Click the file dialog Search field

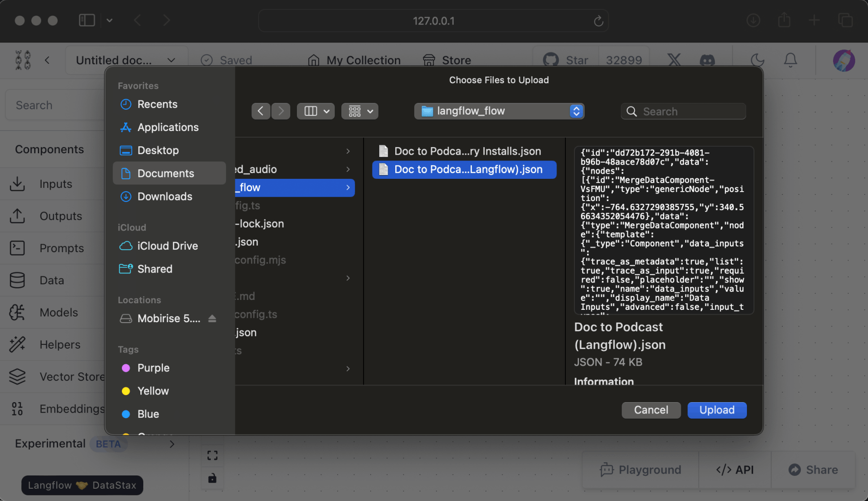tap(683, 111)
